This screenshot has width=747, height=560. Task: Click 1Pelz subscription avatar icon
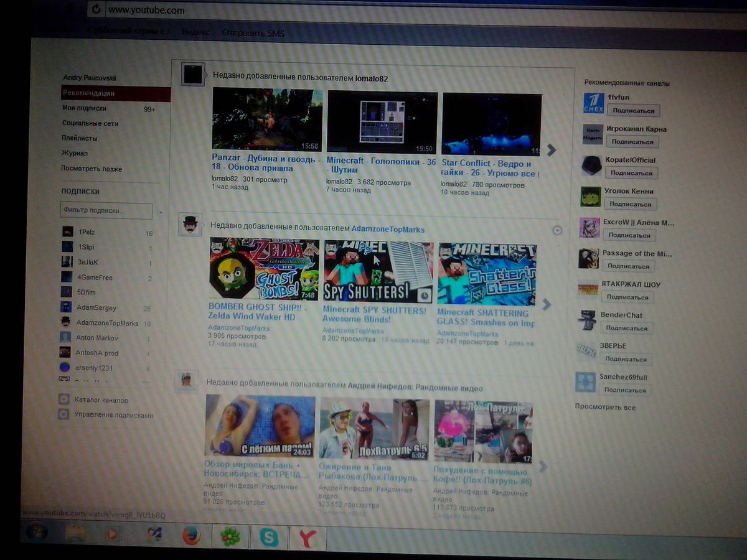point(68,232)
